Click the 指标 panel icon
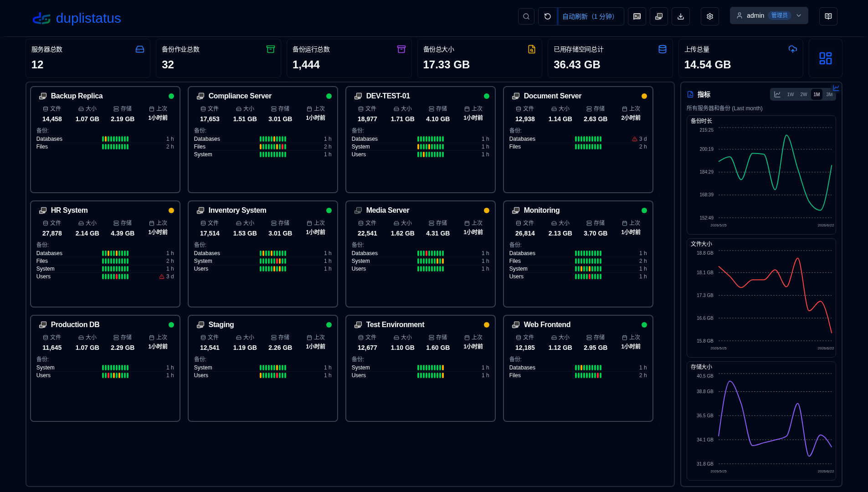Screen dimensions: 868x492 690,94
